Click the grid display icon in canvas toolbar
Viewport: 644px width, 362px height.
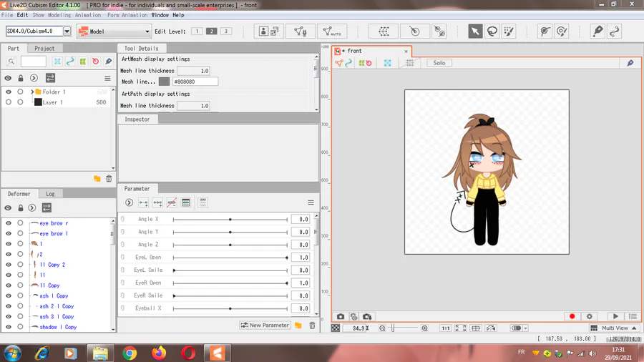click(409, 63)
